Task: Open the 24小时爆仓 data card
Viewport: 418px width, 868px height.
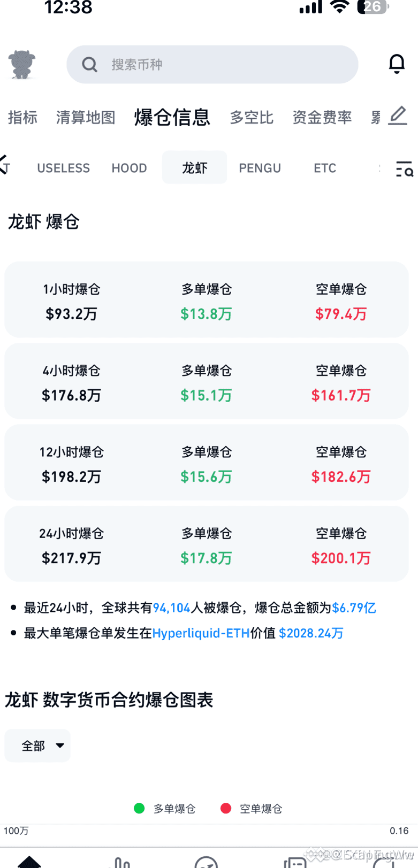Action: (x=207, y=543)
